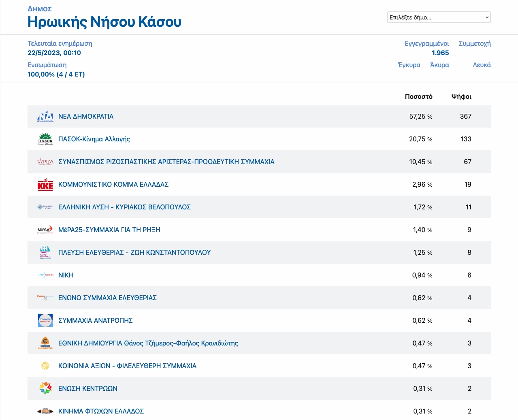The image size is (518, 420).
Task: Open ΚΟΜΜΟΥΝΙΣΤΙΚΟ ΚΟΜΜΑ ΕΛΛΑΔΑΣ link
Action: [x=113, y=184]
